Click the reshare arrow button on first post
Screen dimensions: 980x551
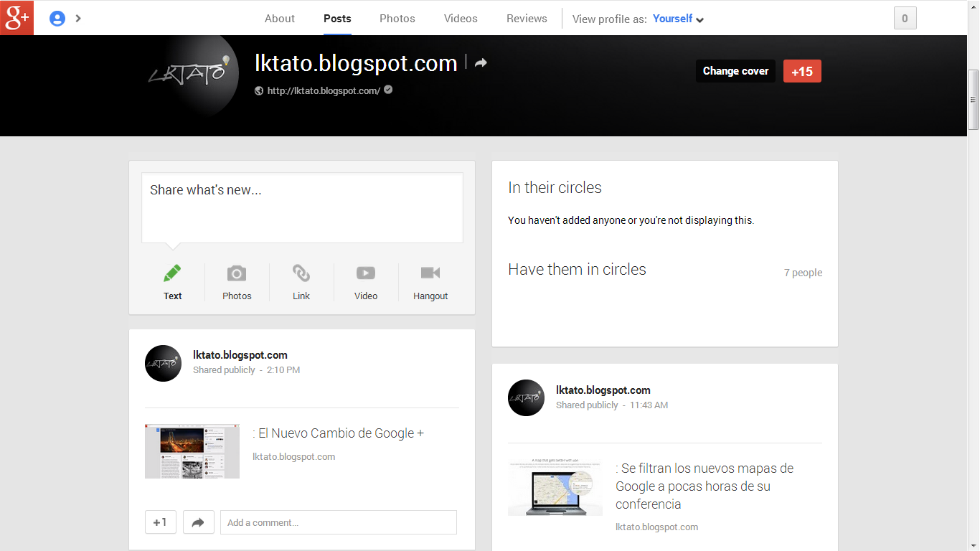[x=199, y=522]
